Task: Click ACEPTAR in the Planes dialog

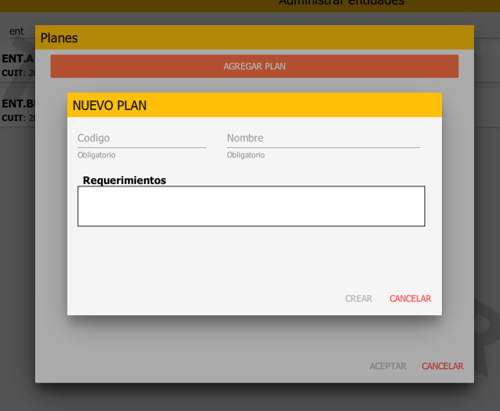Action: click(x=388, y=366)
